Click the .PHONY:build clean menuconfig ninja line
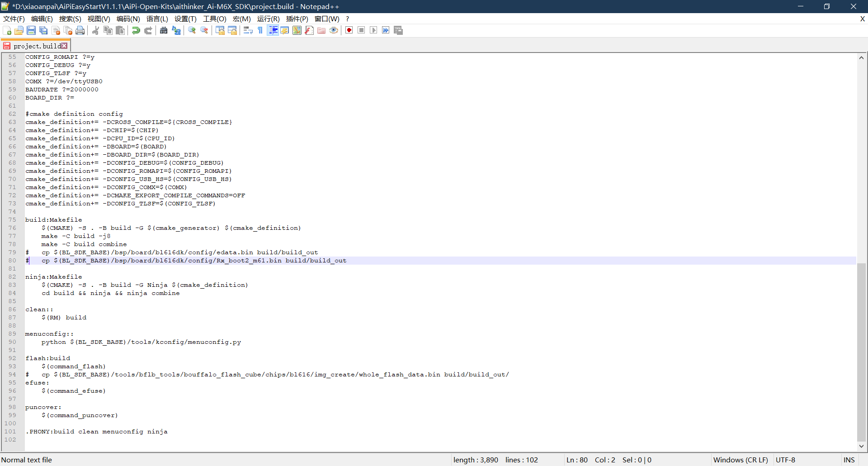This screenshot has width=868, height=466. (96, 432)
